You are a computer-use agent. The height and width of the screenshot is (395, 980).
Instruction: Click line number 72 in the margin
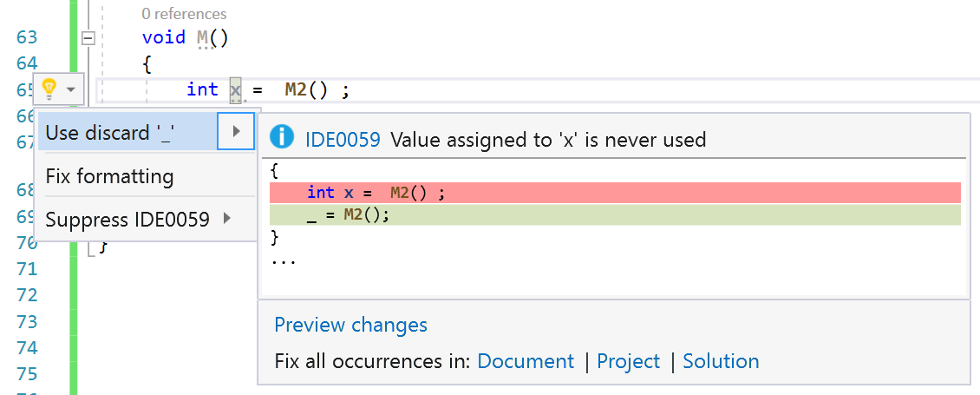click(x=27, y=295)
